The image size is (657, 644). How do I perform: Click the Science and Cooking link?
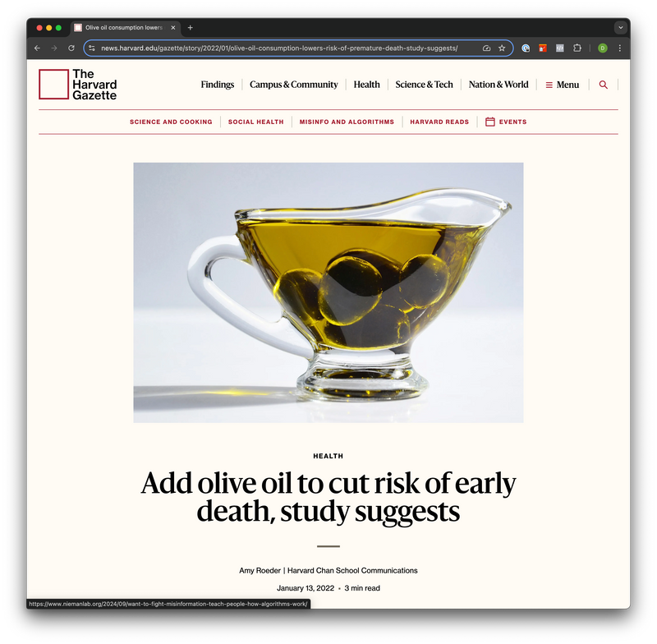[x=171, y=122]
